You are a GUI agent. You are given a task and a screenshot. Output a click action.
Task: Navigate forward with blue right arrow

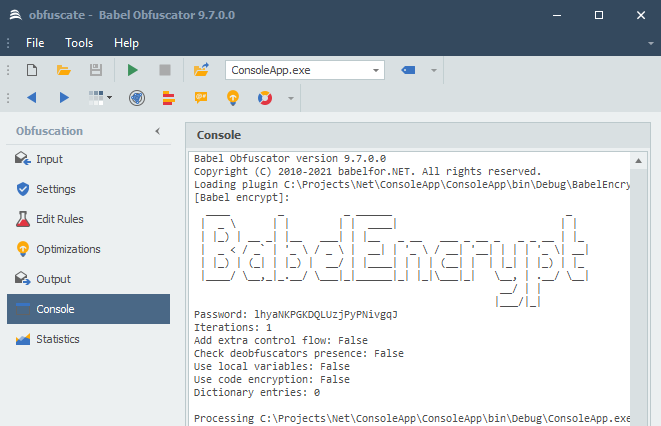[64, 98]
